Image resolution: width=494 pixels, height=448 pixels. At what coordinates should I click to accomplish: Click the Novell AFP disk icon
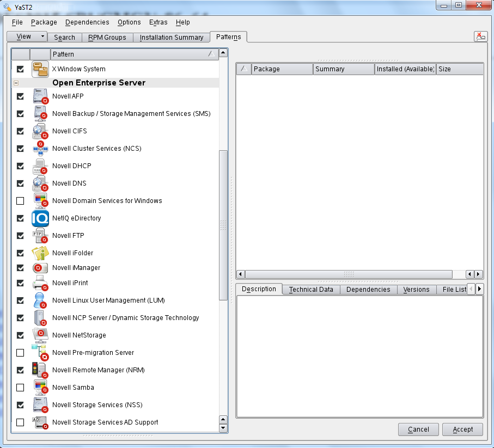40,96
